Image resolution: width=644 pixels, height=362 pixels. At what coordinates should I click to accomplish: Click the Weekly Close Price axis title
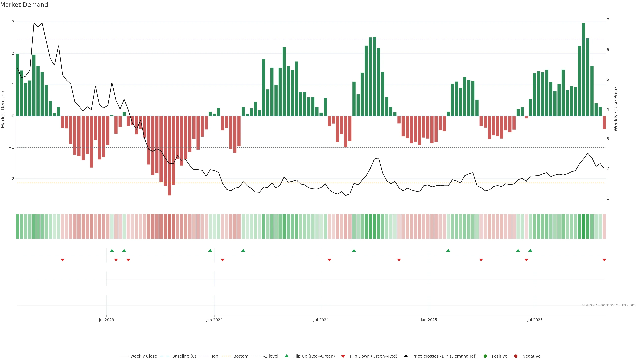click(615, 109)
